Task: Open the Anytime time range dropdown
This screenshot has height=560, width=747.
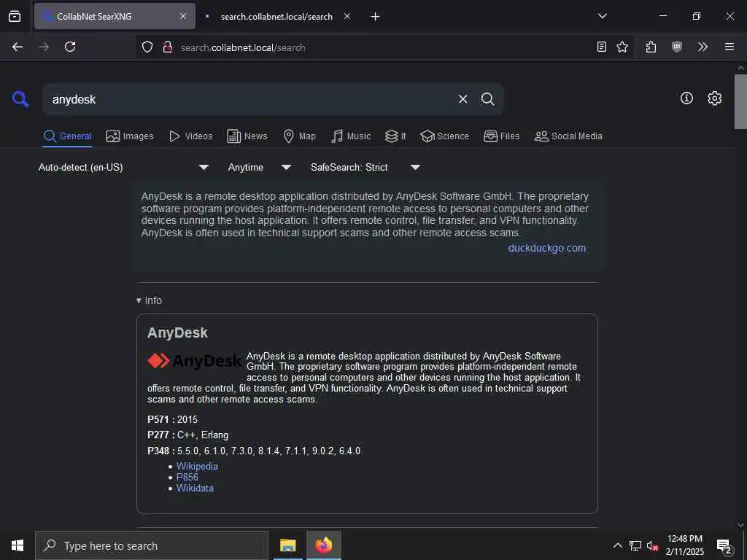Action: 259,167
